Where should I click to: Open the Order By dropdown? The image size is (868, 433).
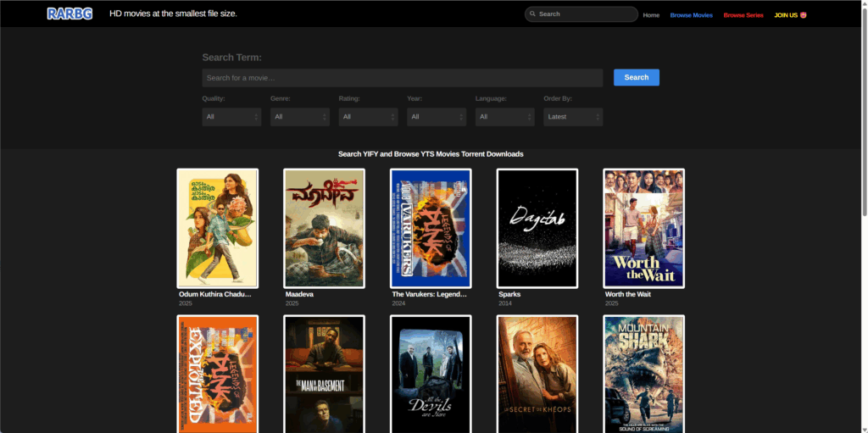[x=573, y=117]
